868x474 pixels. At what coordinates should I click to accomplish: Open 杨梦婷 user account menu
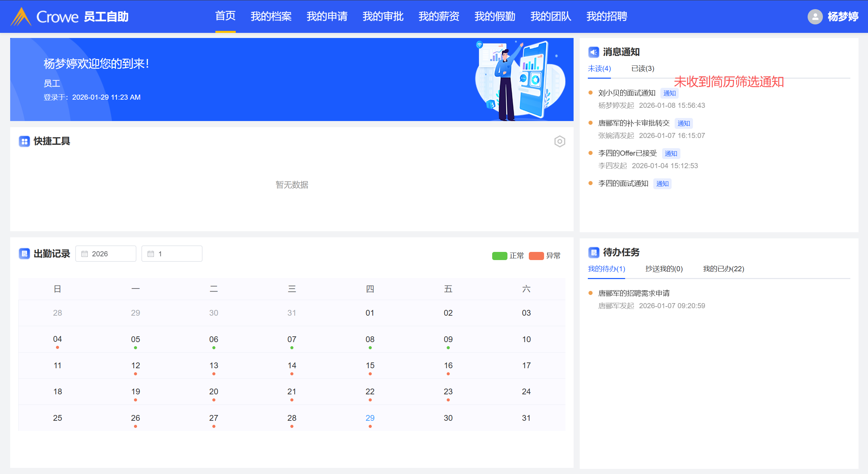[x=843, y=17]
